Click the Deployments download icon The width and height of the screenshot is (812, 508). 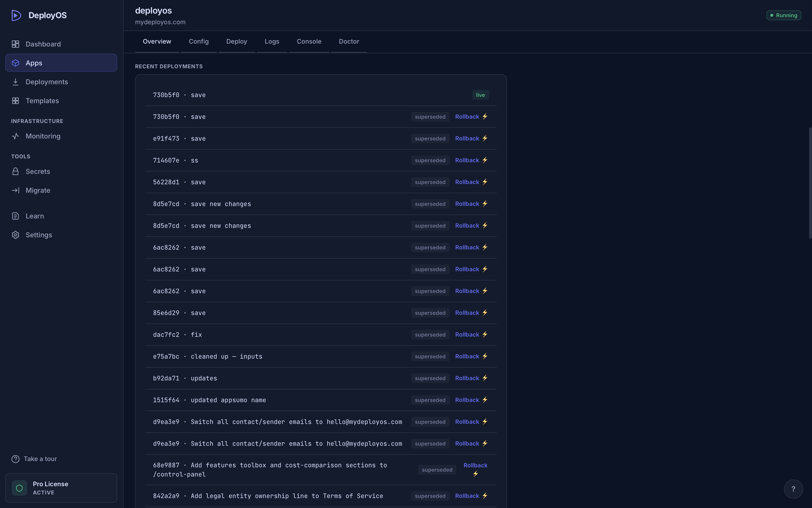click(15, 82)
